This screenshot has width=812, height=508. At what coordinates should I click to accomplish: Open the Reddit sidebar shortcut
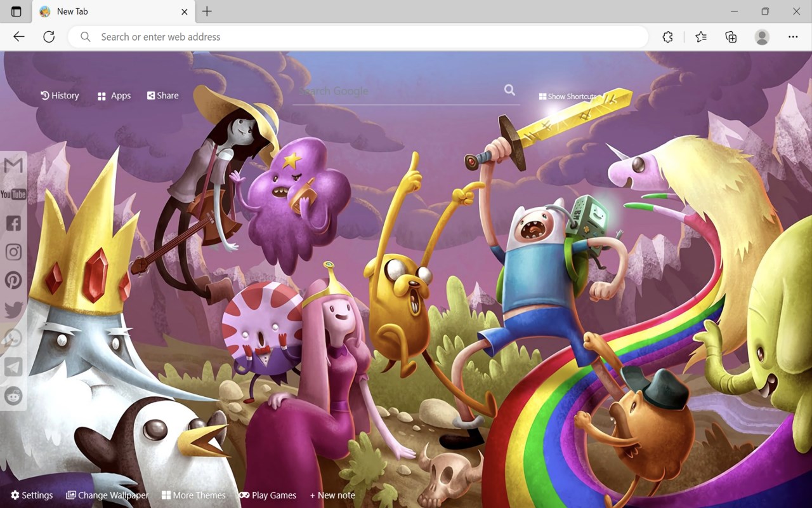click(13, 396)
